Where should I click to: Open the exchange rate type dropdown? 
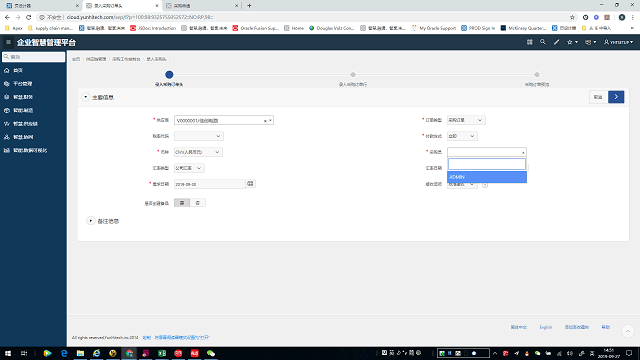(189, 168)
